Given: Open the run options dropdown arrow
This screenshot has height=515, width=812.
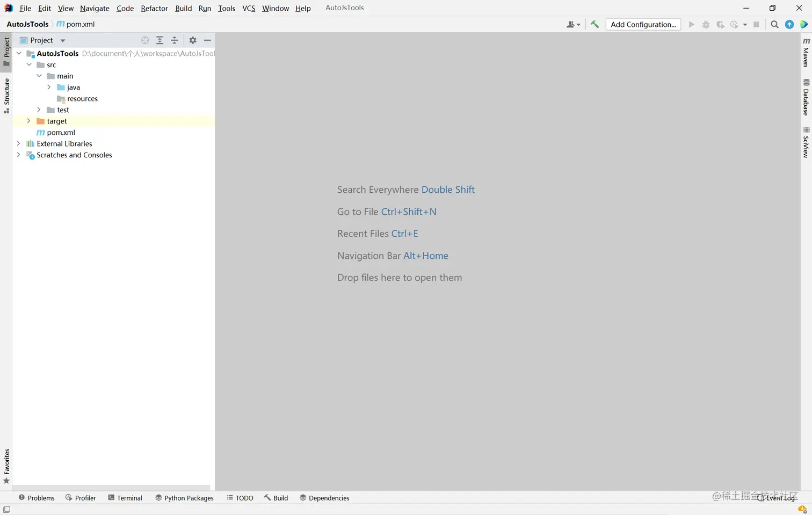Looking at the screenshot, I should click(745, 25).
